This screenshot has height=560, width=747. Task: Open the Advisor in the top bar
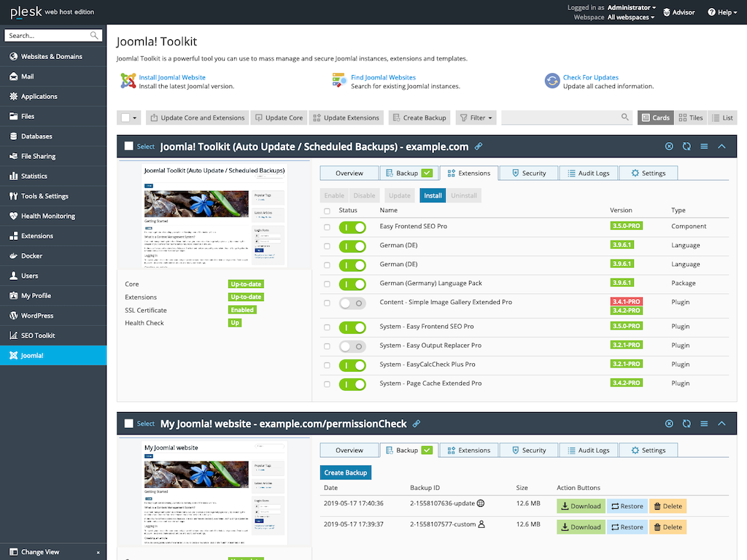pyautogui.click(x=678, y=12)
